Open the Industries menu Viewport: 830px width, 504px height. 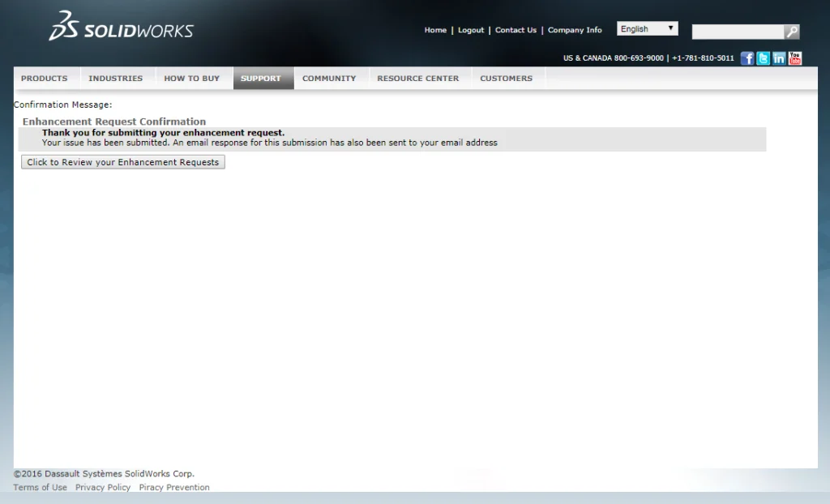(x=116, y=79)
